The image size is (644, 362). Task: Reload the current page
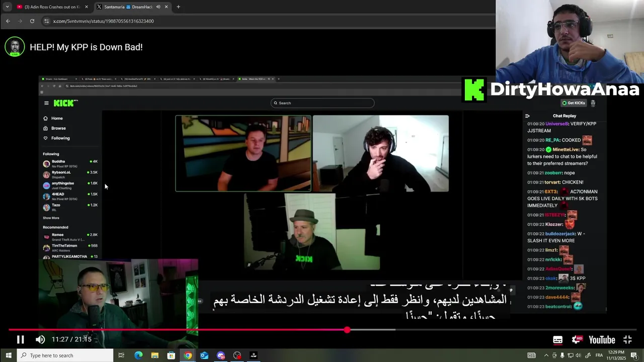coord(32,21)
